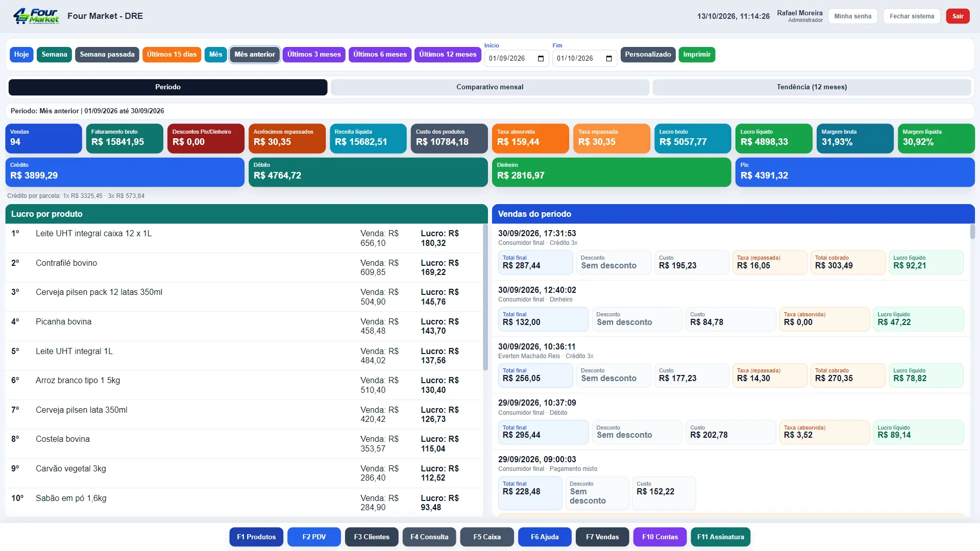The height and width of the screenshot is (551, 980).
Task: Open Minha senha
Action: (853, 16)
